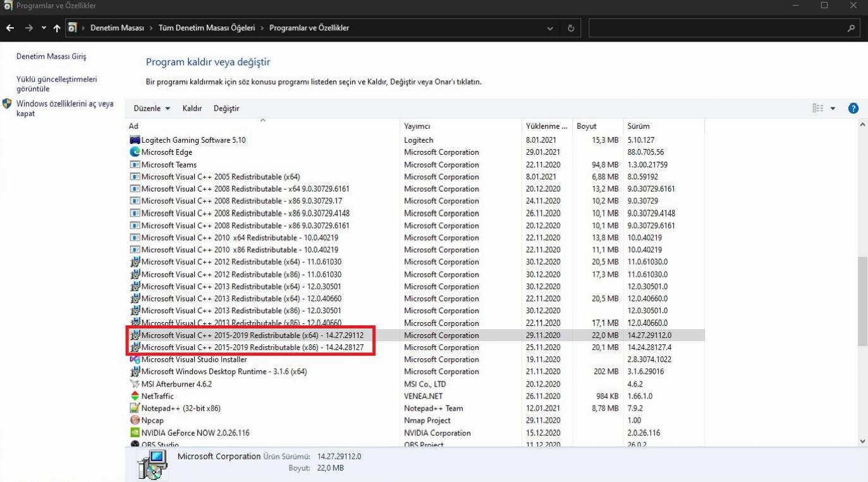Select the Visual Studio Installer icon
Image resolution: width=868 pixels, height=482 pixels.
click(135, 359)
